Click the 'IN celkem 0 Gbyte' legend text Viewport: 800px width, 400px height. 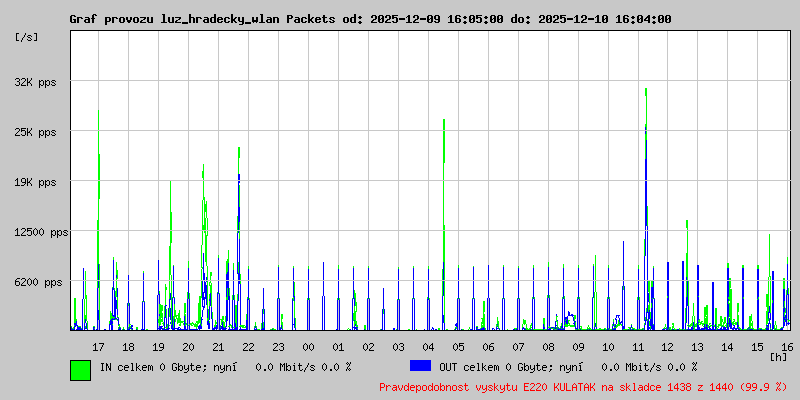click(x=154, y=367)
